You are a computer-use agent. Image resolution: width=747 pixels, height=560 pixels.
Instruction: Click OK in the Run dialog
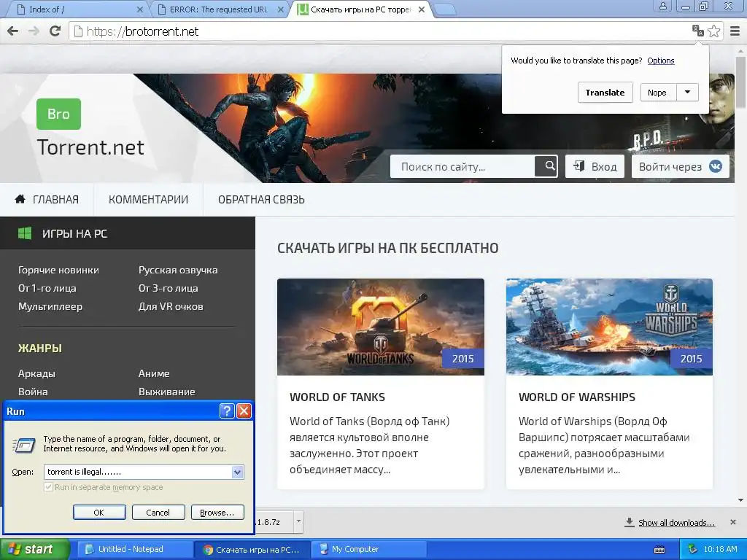tap(99, 513)
